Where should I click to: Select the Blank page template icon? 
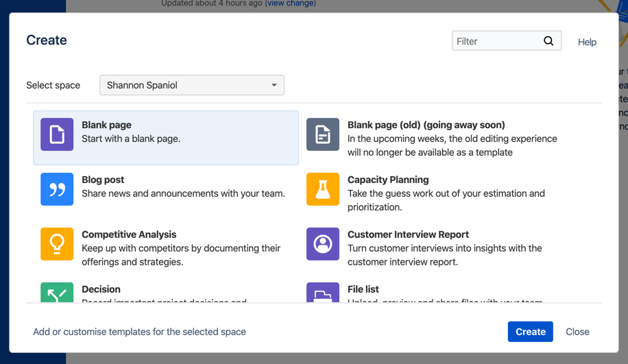57,134
